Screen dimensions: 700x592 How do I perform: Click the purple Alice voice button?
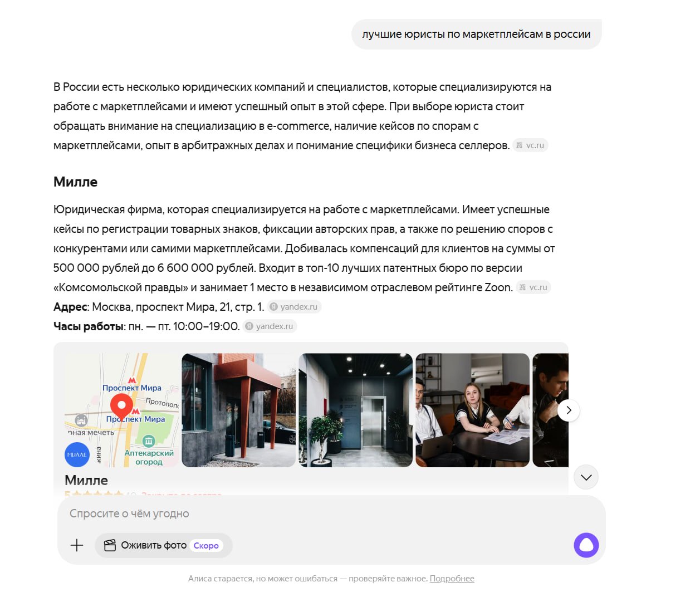tap(586, 545)
